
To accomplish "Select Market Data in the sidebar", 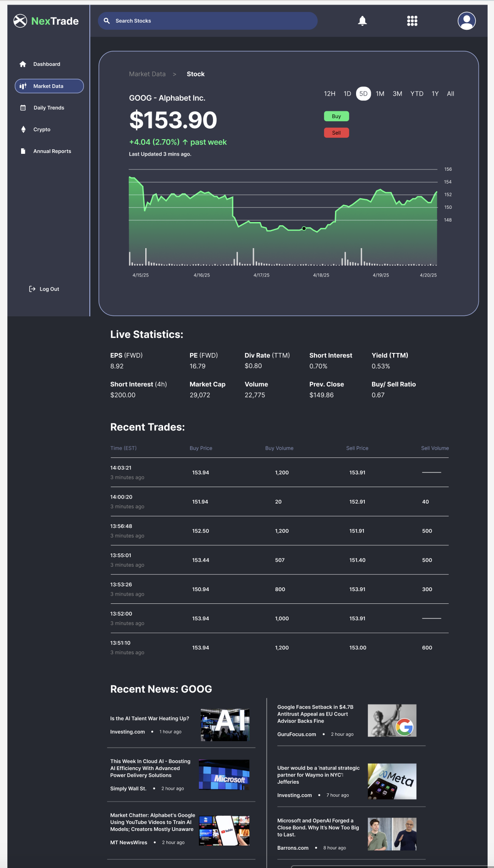I will tap(49, 86).
